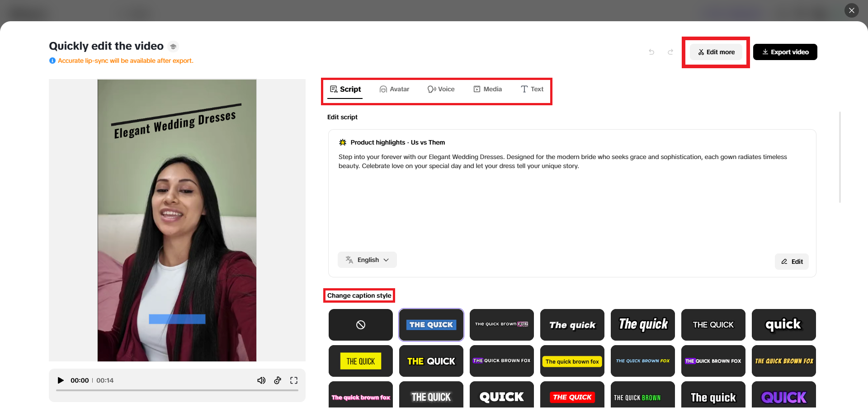Select the blue italic QUICK BROWN FOX style
This screenshot has height=412, width=868.
coord(643,361)
